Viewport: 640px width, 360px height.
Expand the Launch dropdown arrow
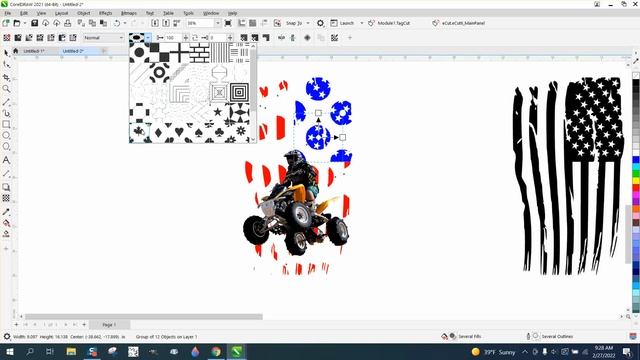click(362, 23)
